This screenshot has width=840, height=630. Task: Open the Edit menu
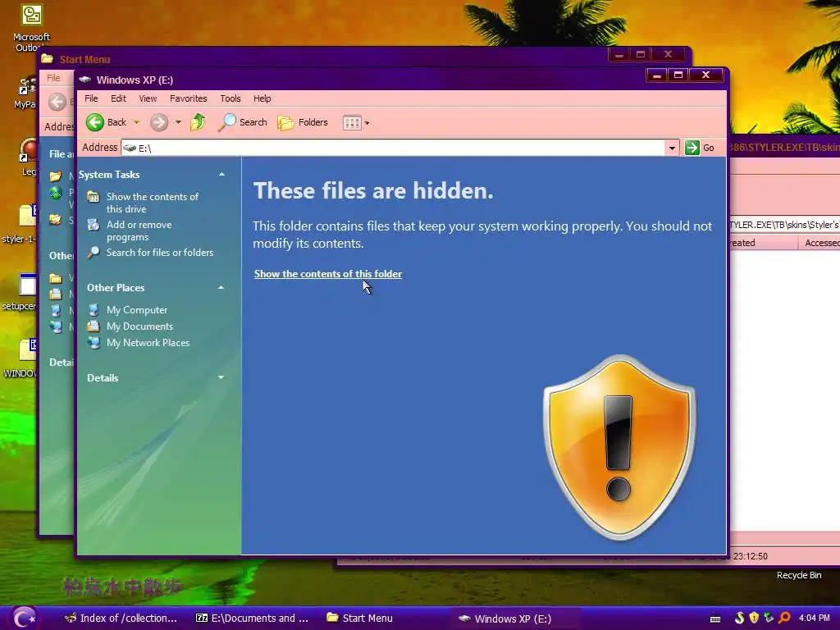pos(118,98)
